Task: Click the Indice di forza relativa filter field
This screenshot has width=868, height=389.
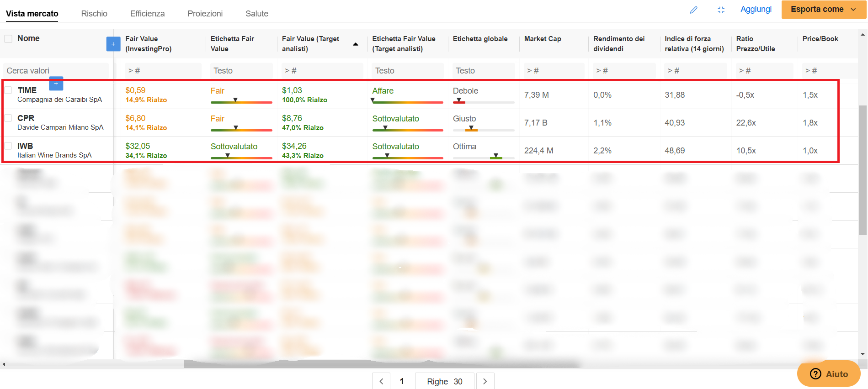Action: click(x=696, y=71)
